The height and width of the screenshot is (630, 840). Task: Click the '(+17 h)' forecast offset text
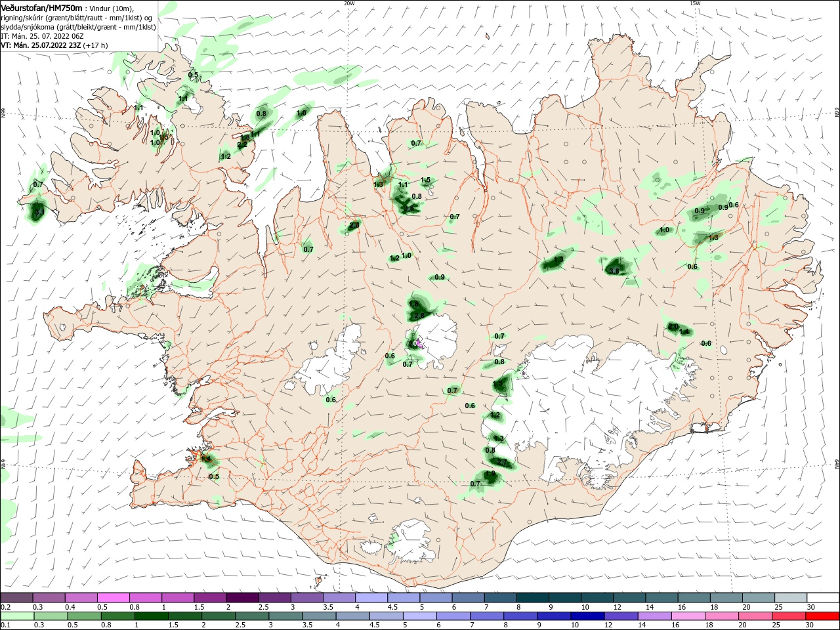(96, 45)
